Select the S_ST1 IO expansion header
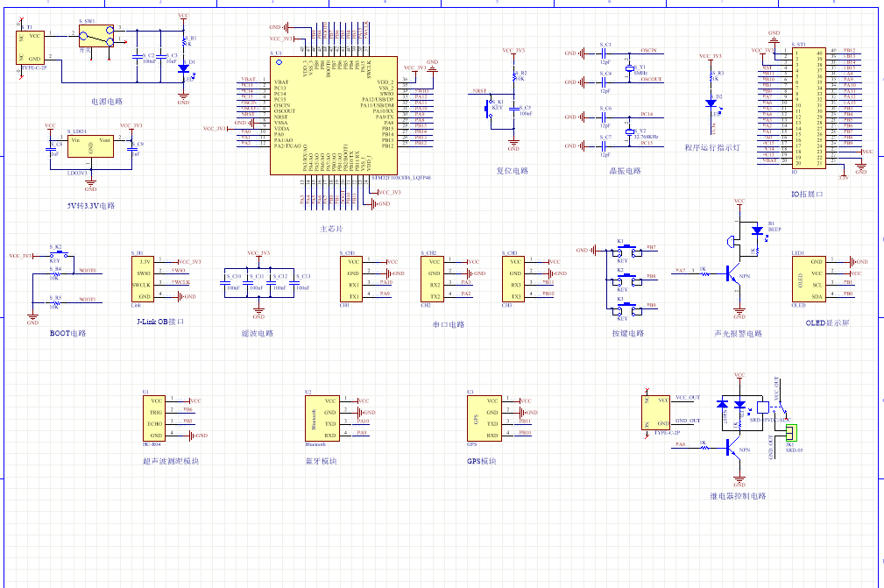 (808, 107)
